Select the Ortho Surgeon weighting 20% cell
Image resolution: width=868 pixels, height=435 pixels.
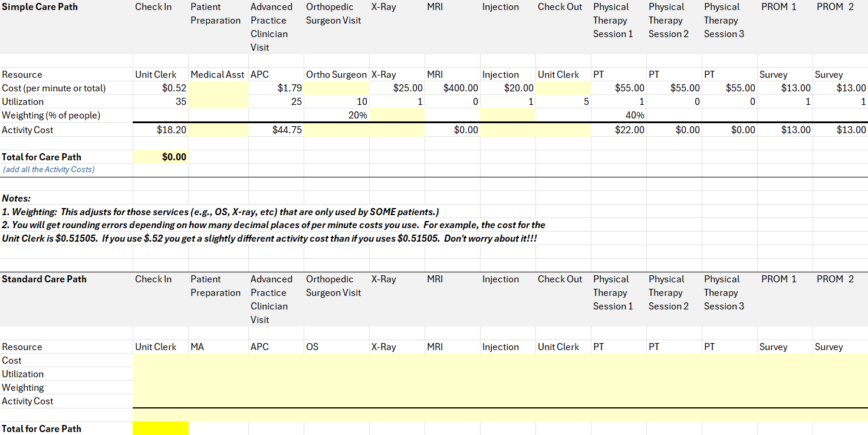[x=337, y=116]
